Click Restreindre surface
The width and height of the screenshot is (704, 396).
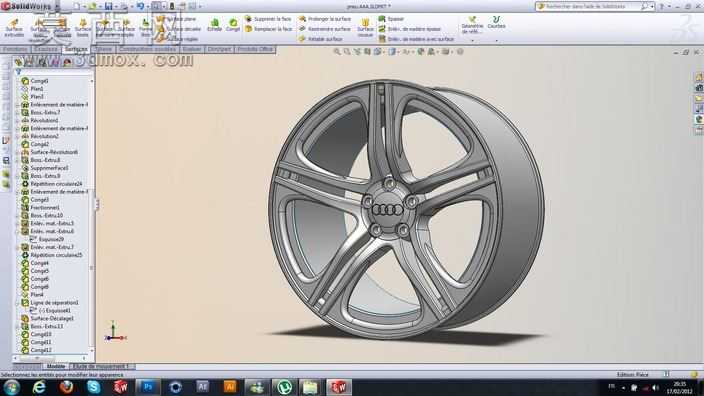tap(325, 29)
